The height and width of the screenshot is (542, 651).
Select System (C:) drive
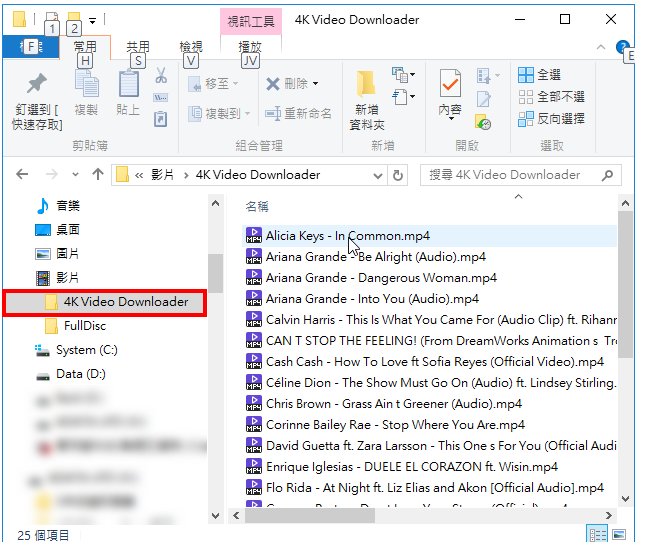[x=76, y=350]
